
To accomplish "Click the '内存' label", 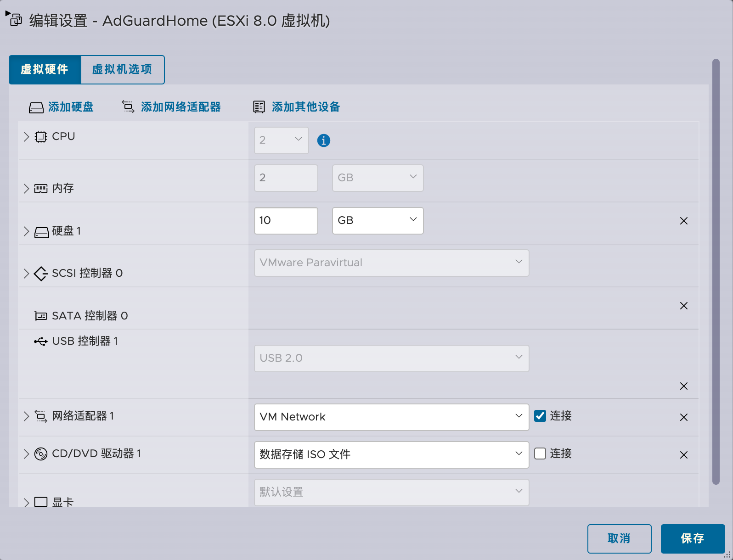I will [x=63, y=188].
